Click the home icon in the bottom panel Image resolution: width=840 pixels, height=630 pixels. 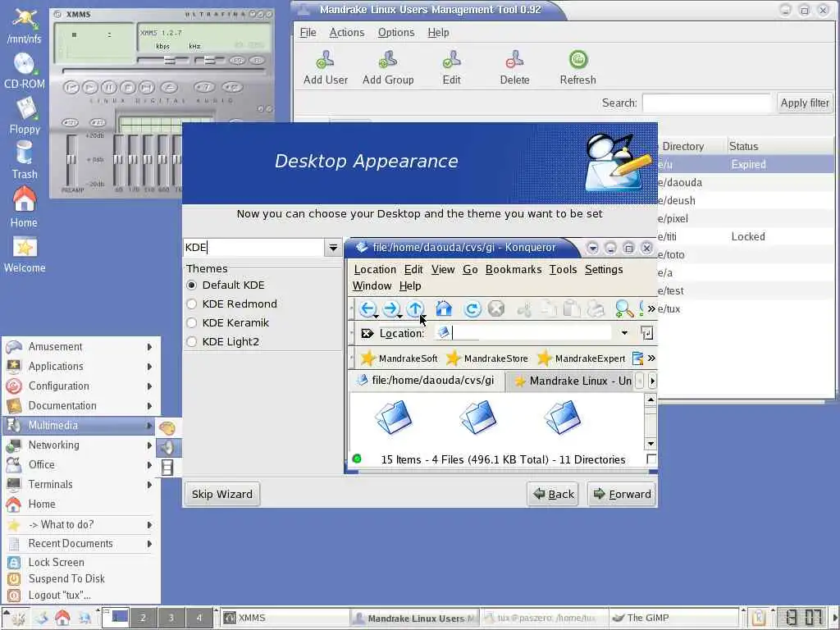click(x=62, y=618)
